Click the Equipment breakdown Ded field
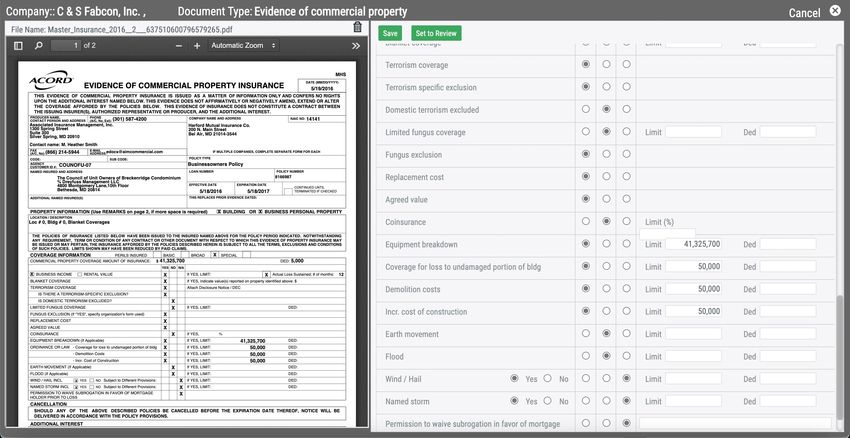Screen dimensions: 850x438 click(x=788, y=244)
